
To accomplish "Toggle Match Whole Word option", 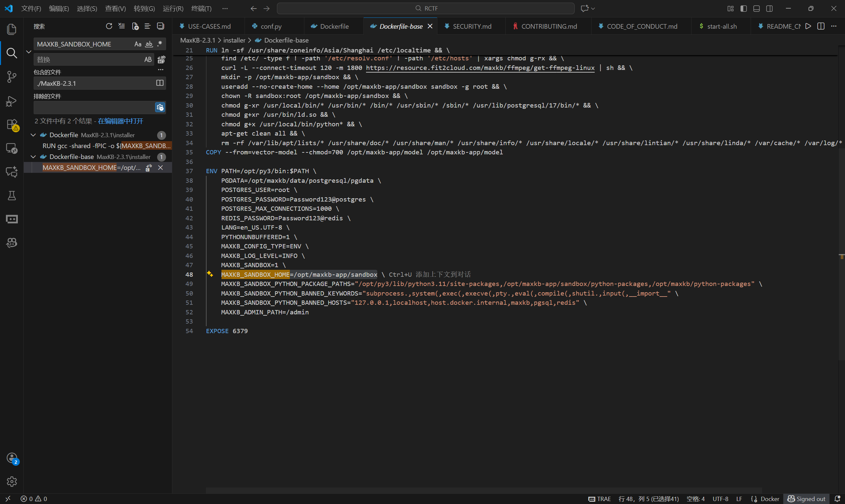I will pos(149,44).
